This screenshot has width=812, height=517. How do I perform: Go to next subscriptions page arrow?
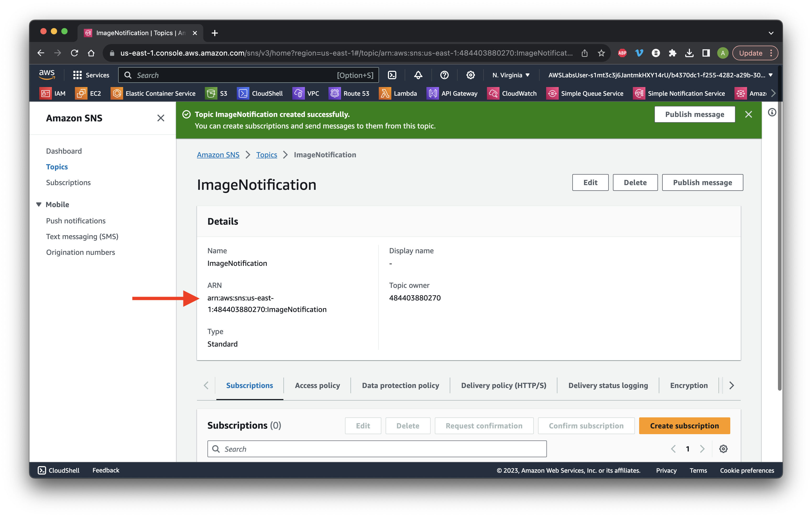pos(702,449)
